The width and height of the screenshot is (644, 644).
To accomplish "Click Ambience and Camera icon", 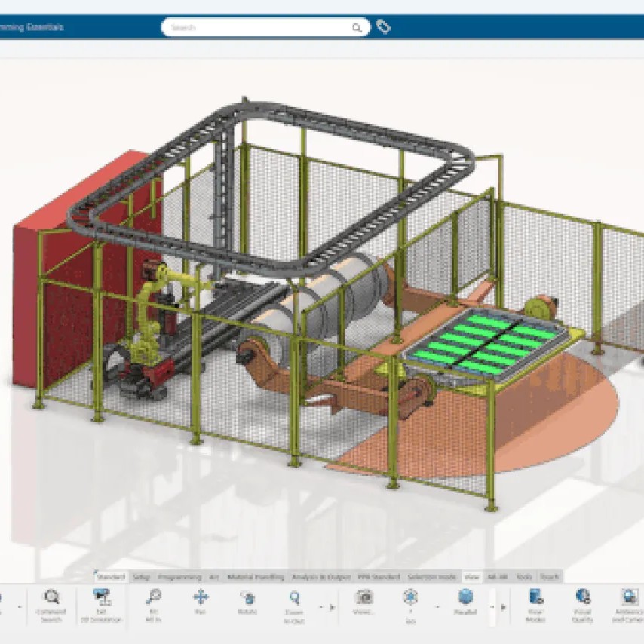I will tap(627, 598).
